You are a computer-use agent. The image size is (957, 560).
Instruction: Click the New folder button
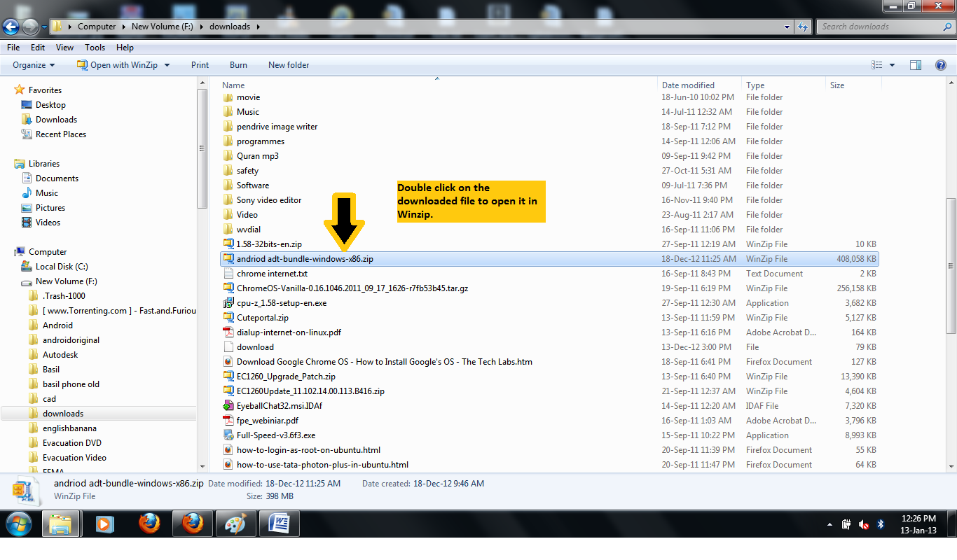pos(289,65)
